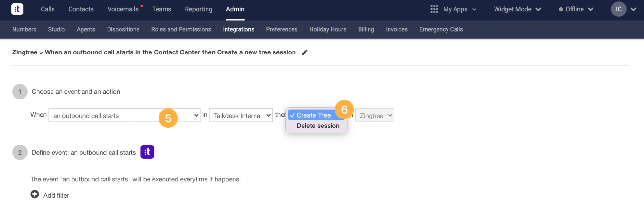
Task: Open the Preferences section
Action: coord(282,29)
